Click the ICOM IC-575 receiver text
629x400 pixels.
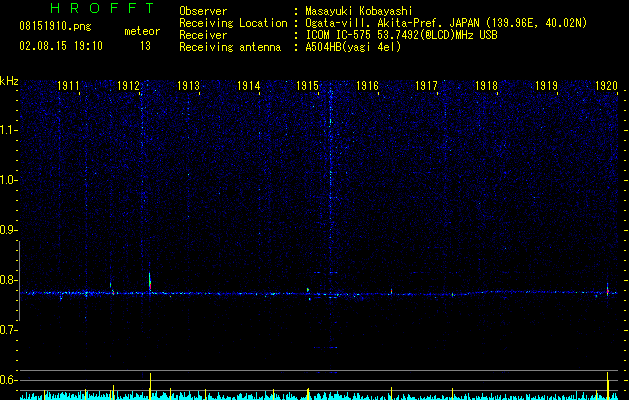point(401,35)
